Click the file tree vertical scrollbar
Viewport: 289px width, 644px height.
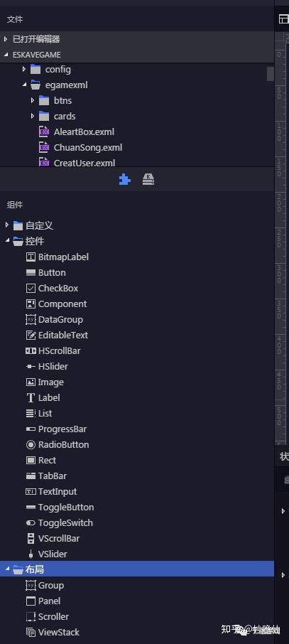coord(270,73)
